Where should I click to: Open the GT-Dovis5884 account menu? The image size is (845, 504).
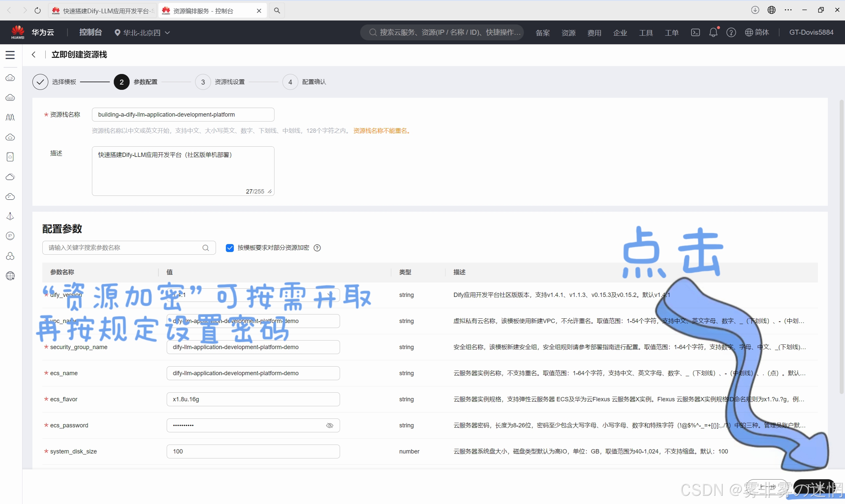click(x=811, y=33)
